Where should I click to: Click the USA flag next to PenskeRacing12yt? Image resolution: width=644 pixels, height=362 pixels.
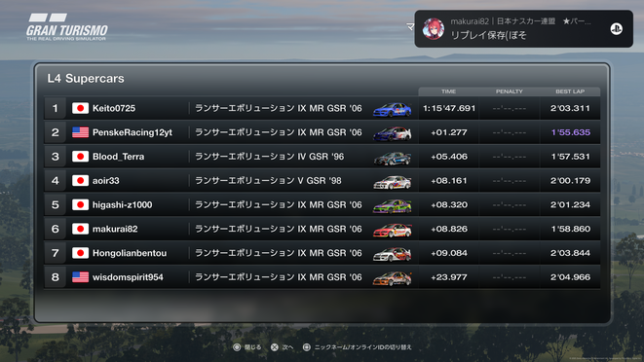coord(80,132)
